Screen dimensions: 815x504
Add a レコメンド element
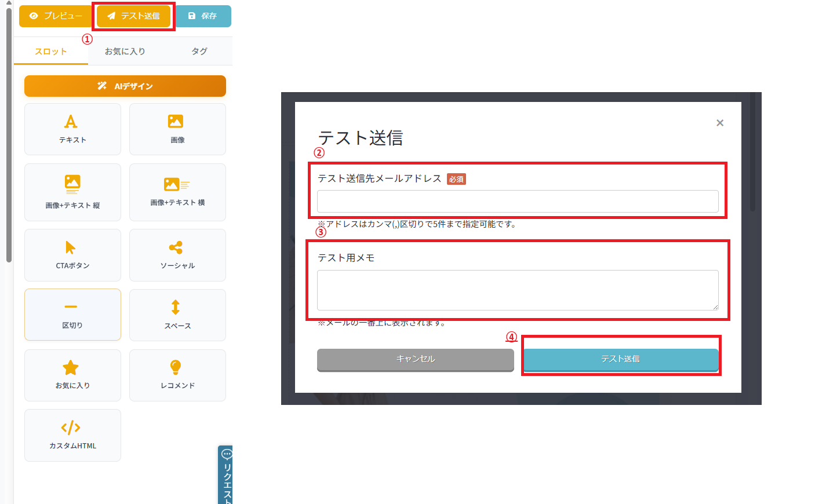[x=177, y=375]
